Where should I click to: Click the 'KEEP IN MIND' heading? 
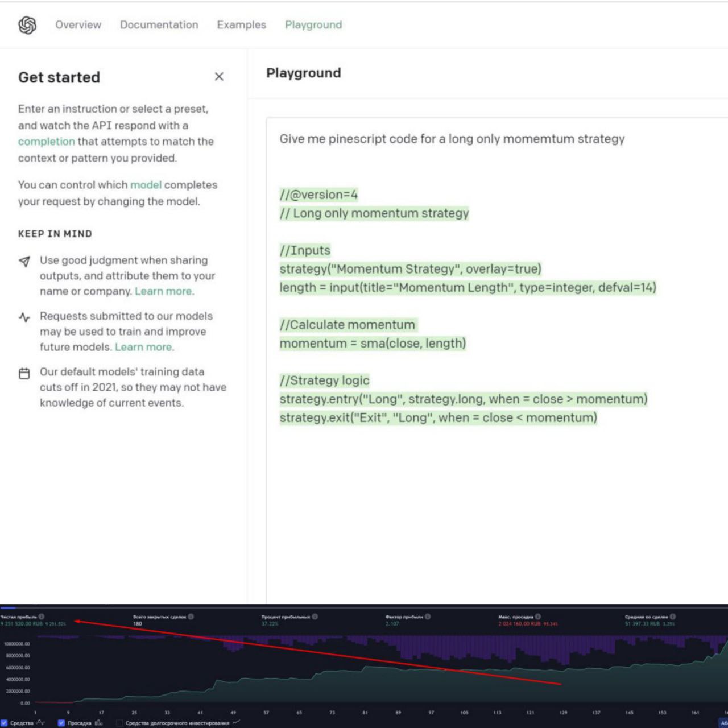click(x=55, y=234)
